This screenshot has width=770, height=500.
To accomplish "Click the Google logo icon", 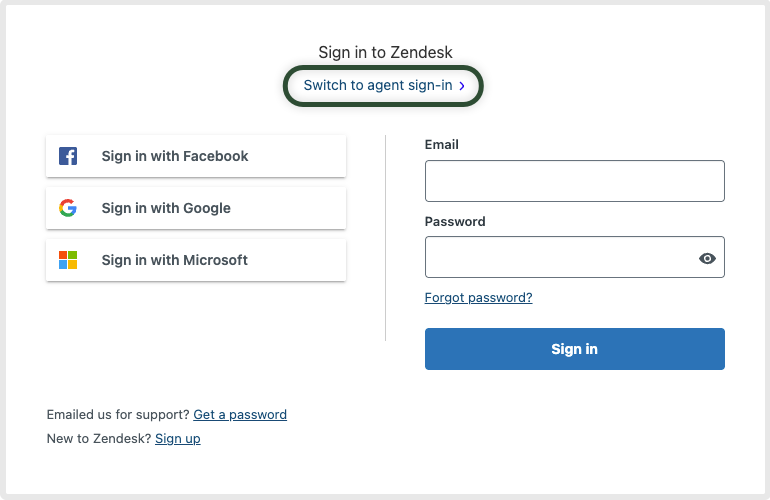I will (68, 208).
